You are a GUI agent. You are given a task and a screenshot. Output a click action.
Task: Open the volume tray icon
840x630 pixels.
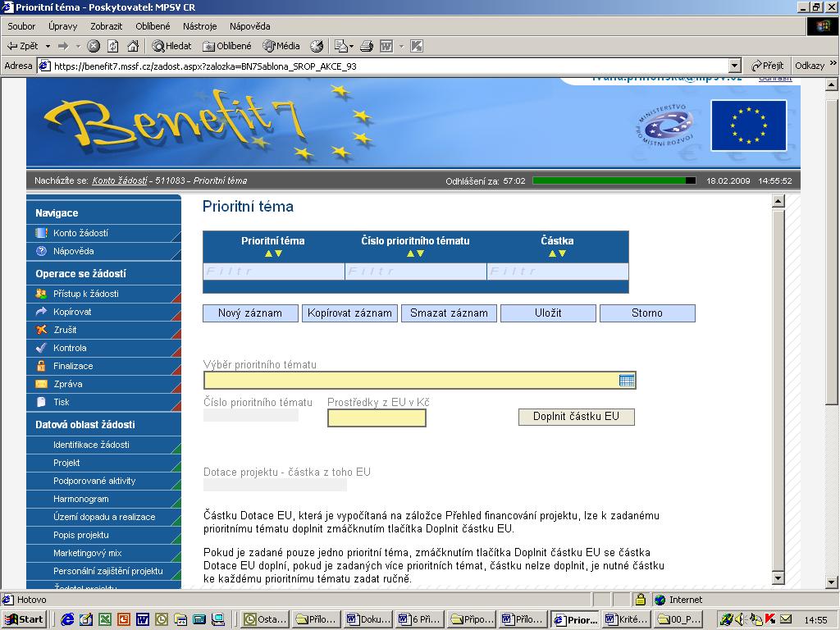(742, 620)
